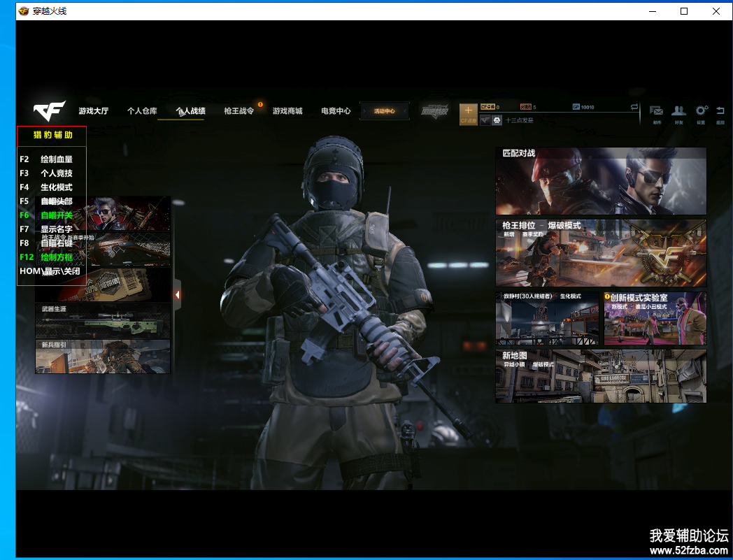
Task: Open the 30% coupon promo banner
Action: (103, 285)
